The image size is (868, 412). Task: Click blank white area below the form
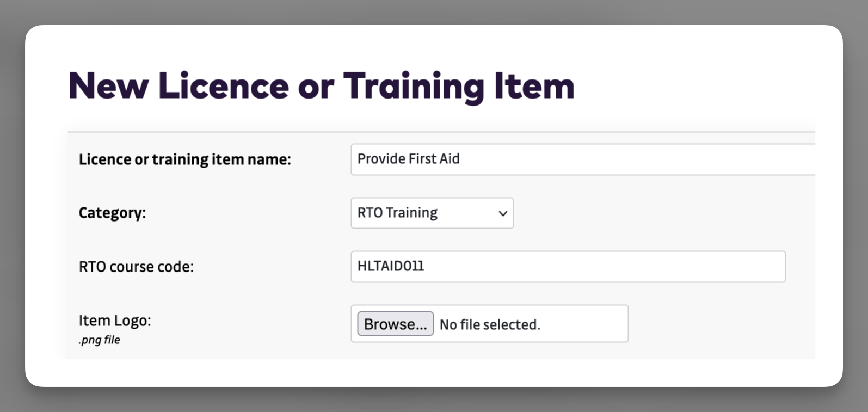pos(435,373)
